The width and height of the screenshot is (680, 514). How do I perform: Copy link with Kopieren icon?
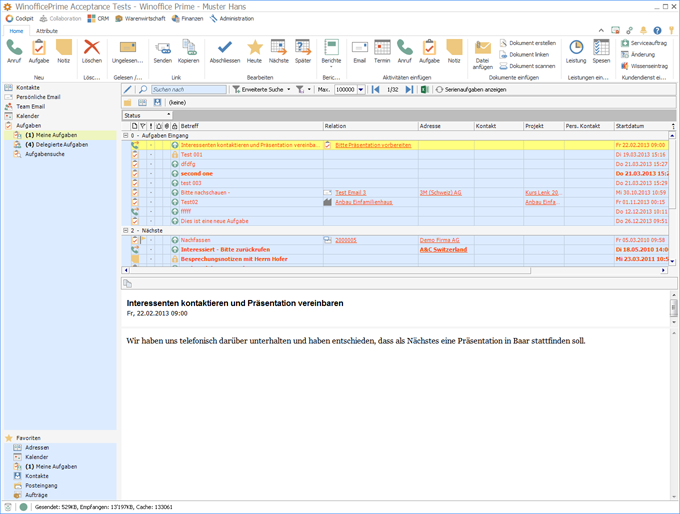pyautogui.click(x=189, y=52)
